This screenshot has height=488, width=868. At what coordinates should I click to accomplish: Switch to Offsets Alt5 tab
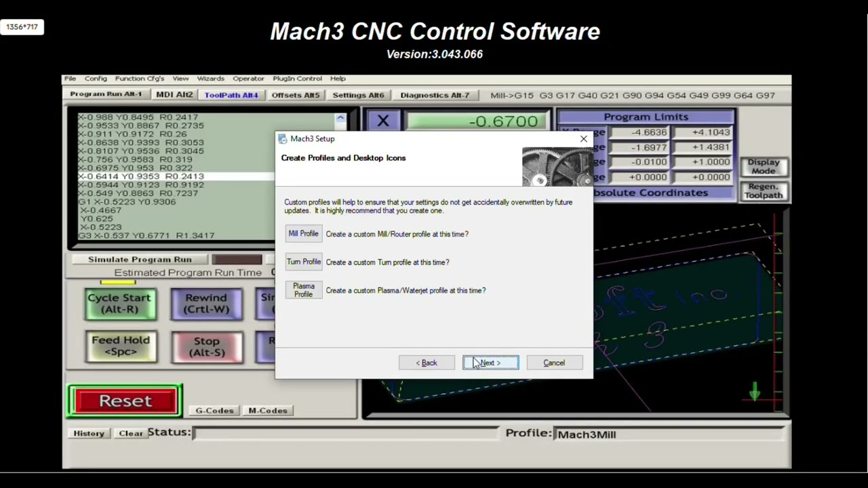point(295,95)
